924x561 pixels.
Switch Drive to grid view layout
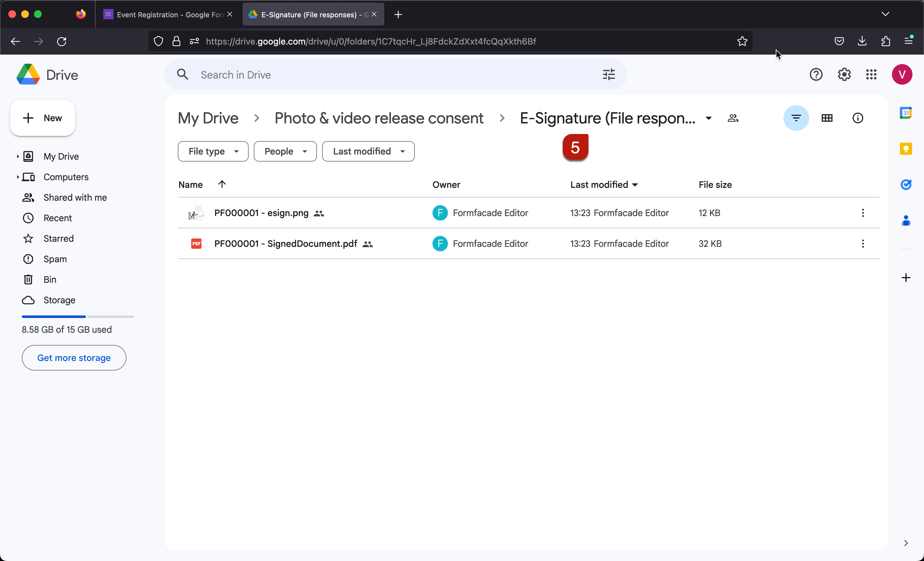tap(827, 118)
